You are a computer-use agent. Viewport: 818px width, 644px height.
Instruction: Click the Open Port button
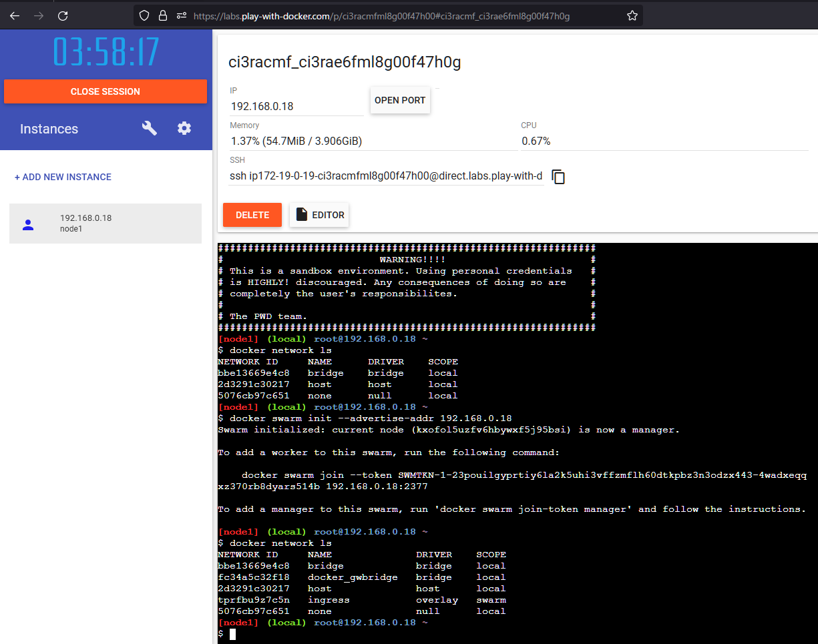399,100
